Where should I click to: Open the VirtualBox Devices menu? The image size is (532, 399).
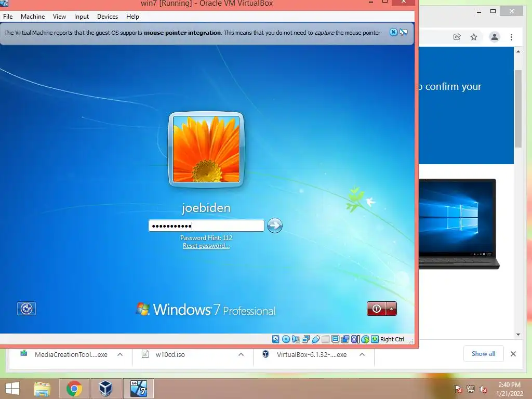(108, 16)
